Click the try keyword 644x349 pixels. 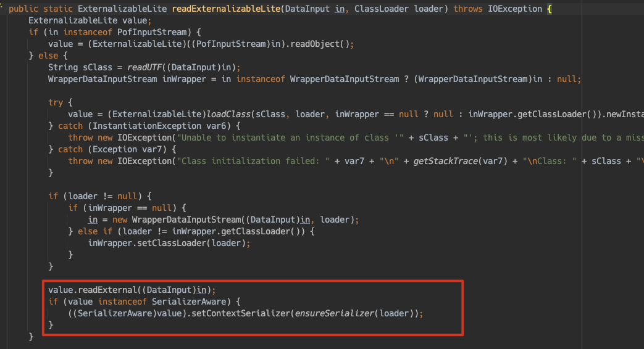56,102
